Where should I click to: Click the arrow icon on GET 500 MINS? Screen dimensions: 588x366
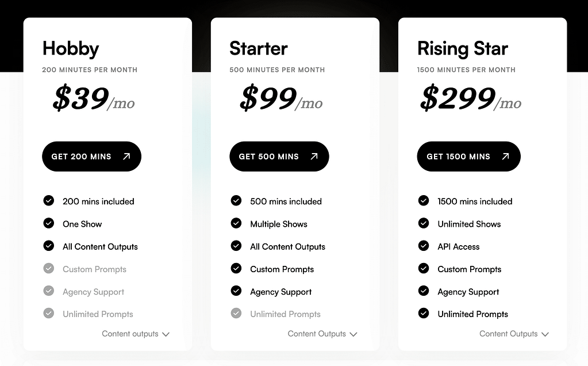(x=314, y=156)
